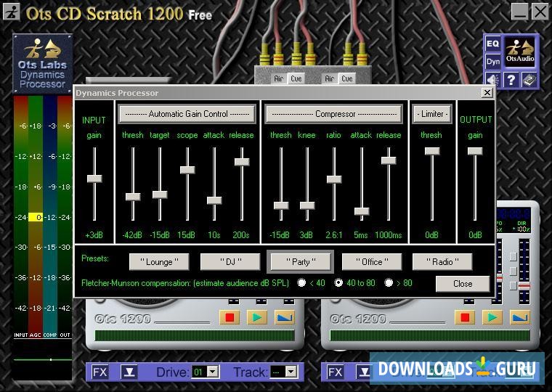Click the Compressor ratio slider handle

334,179
